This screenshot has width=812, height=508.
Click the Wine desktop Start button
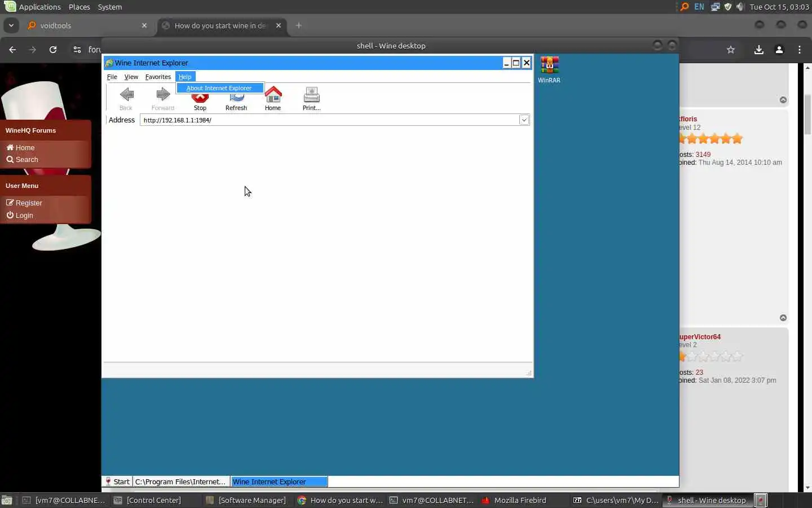(x=117, y=481)
